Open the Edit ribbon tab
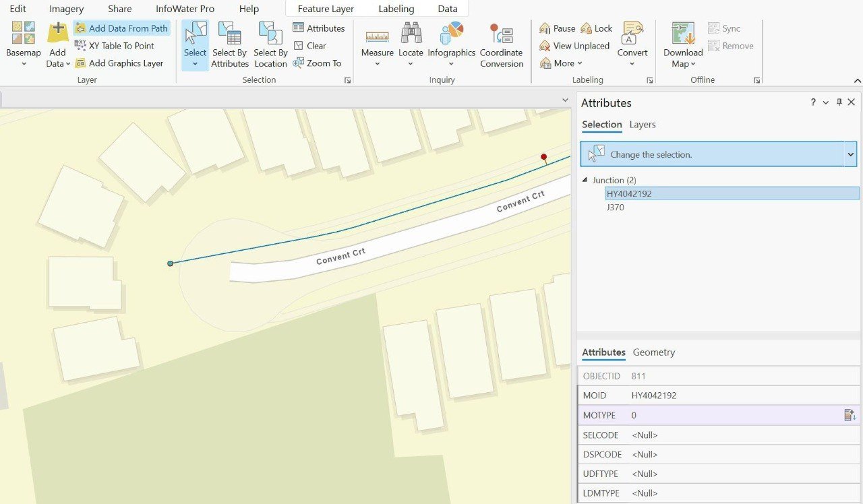The height and width of the screenshot is (504, 863). [x=18, y=9]
